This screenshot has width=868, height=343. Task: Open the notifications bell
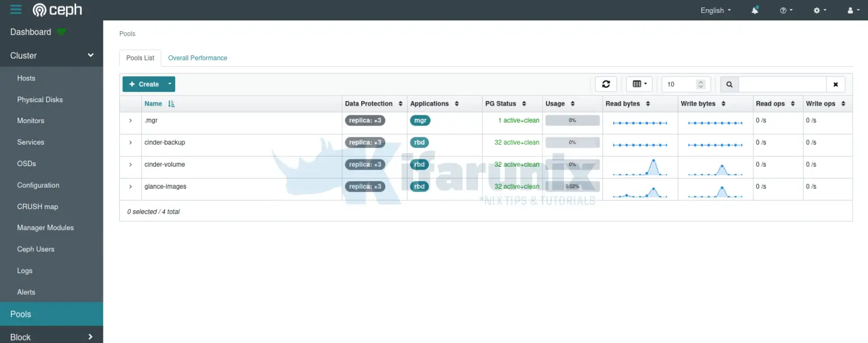point(755,10)
